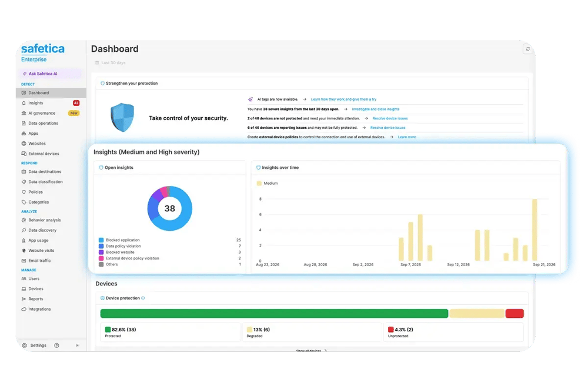This screenshot has width=588, height=392.
Task: Click the Websites globe icon
Action: pyautogui.click(x=24, y=144)
